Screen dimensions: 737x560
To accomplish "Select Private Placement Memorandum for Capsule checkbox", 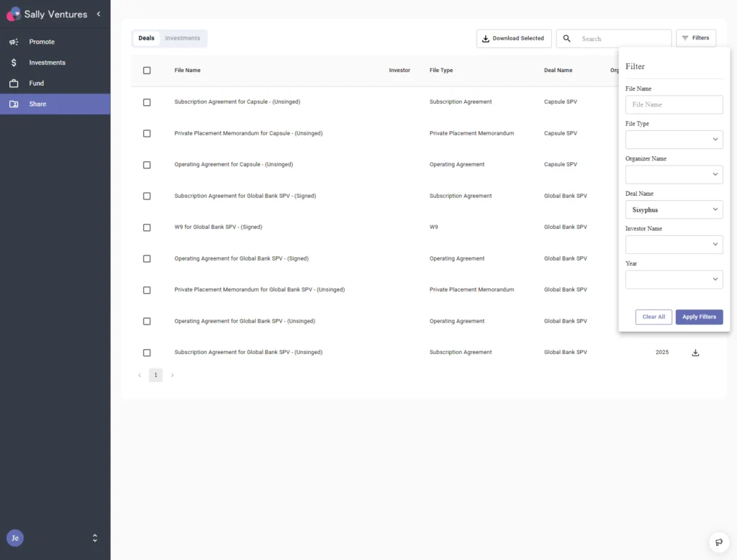I will (147, 134).
